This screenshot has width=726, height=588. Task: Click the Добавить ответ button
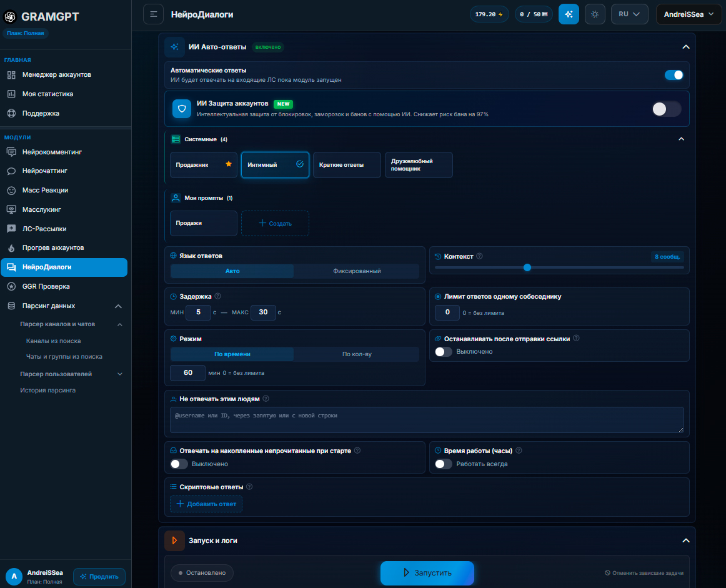206,504
